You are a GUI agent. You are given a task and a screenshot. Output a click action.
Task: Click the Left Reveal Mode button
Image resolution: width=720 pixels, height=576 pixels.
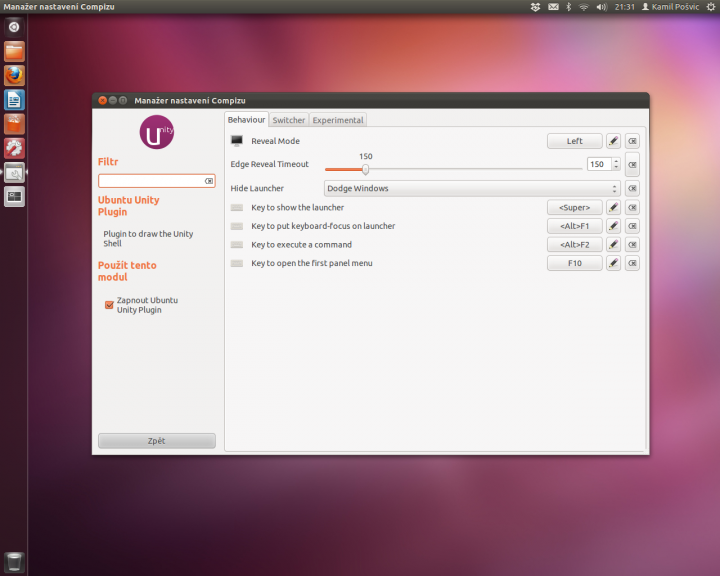[x=574, y=141]
